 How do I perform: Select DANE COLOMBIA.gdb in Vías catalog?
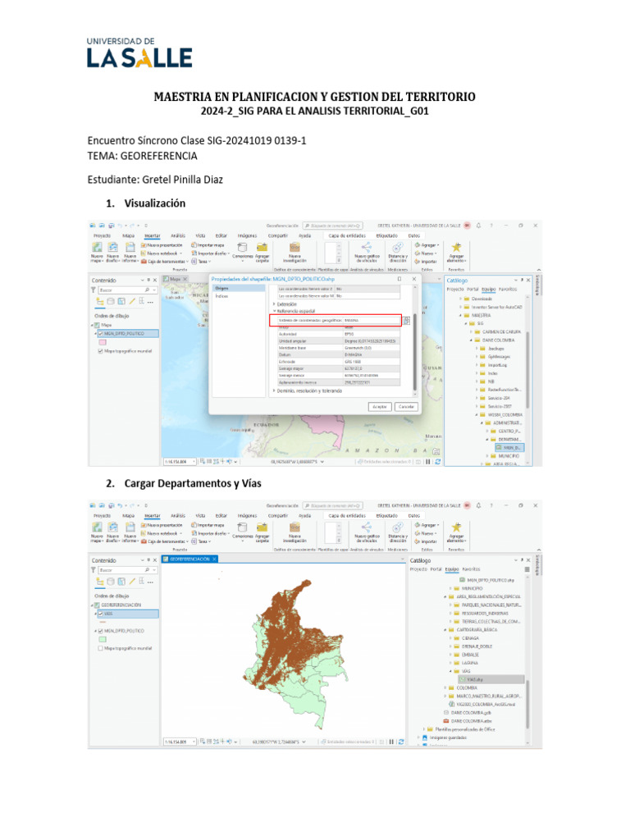click(468, 713)
